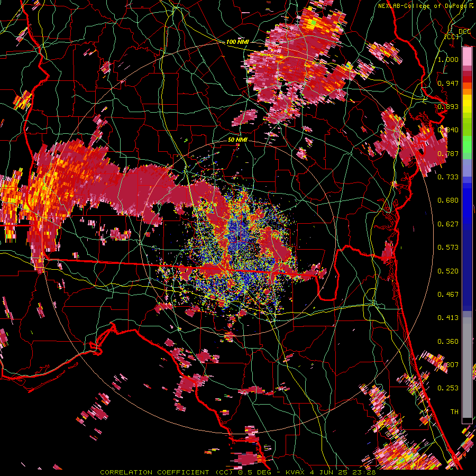Image resolution: width=476 pixels, height=476 pixels.
Task: Click the NEXLAB-College of DuPage credit text
Action: [422, 6]
